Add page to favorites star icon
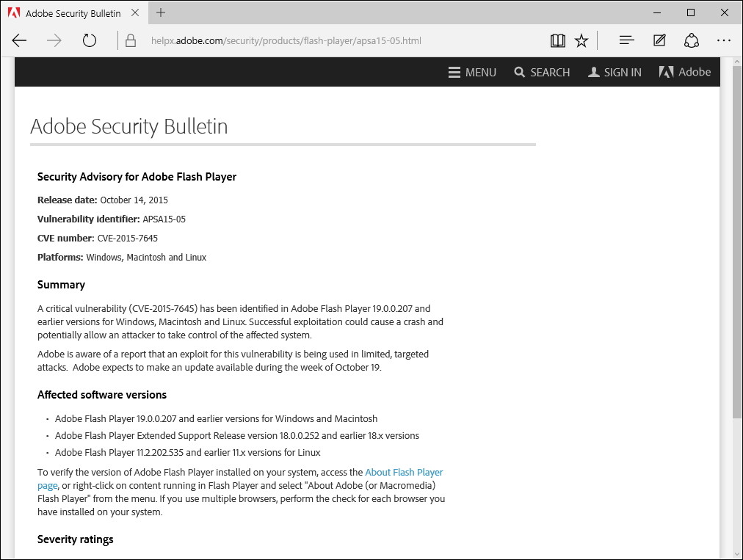This screenshot has width=743, height=560. (x=581, y=41)
